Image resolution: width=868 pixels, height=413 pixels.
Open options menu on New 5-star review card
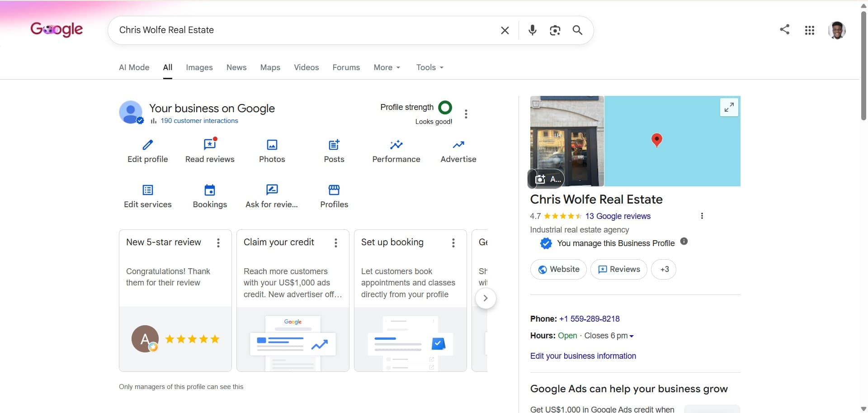(x=218, y=243)
